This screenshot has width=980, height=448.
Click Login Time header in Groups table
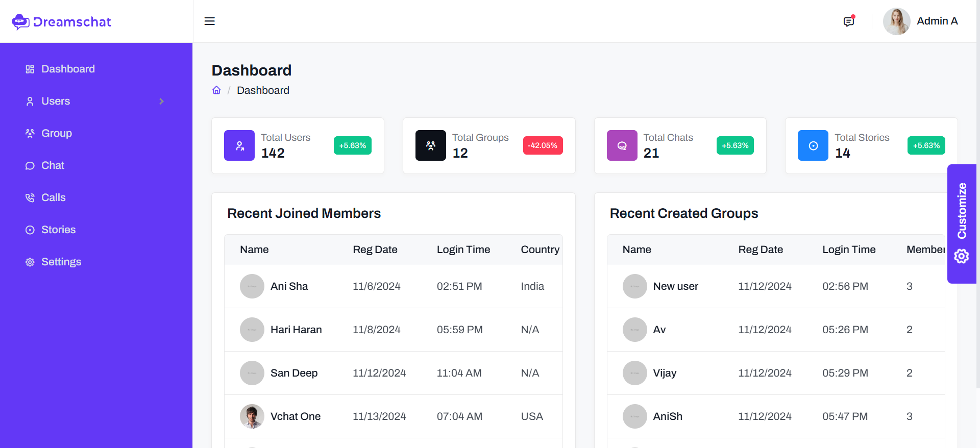pos(849,250)
